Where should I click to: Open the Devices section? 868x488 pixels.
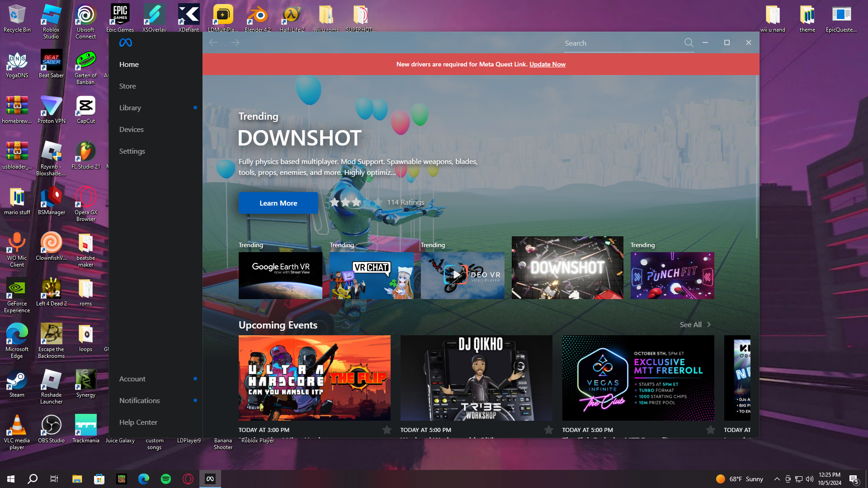point(131,129)
